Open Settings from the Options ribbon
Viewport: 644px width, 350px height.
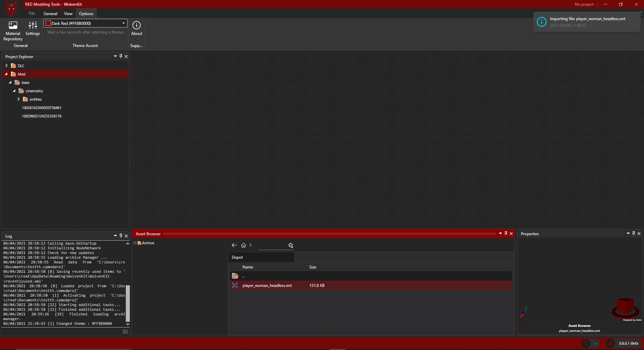(x=33, y=29)
